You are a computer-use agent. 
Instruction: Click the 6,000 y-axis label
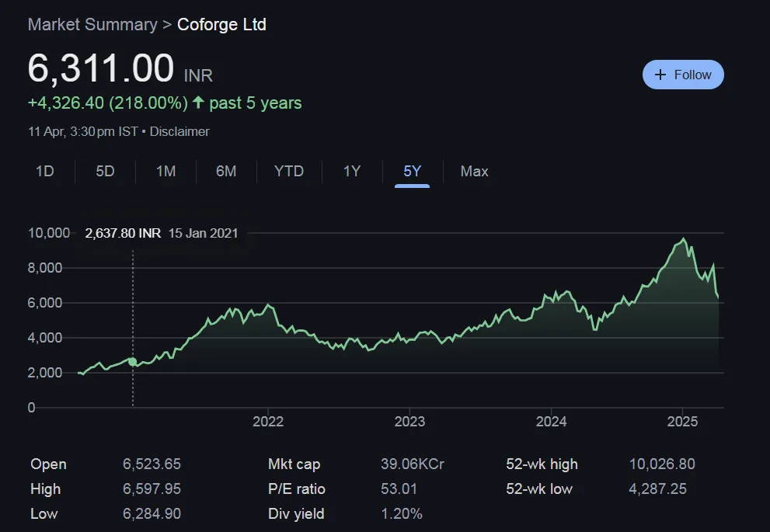click(x=45, y=303)
